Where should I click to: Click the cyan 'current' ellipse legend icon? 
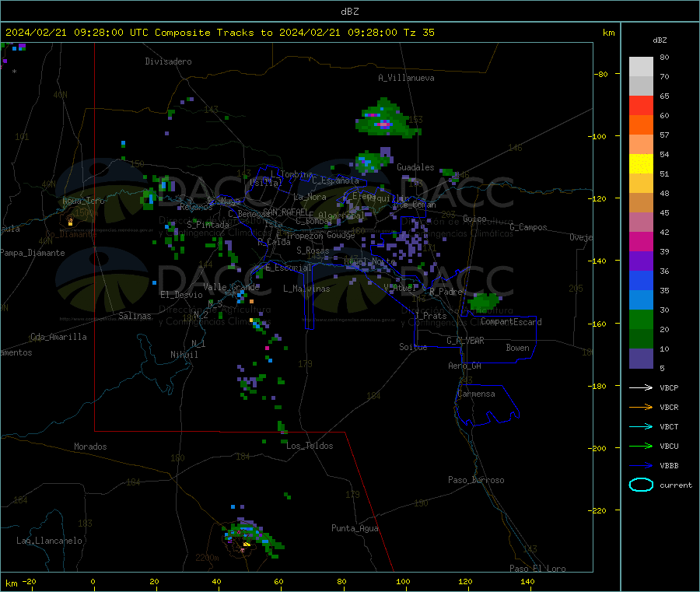pyautogui.click(x=641, y=485)
